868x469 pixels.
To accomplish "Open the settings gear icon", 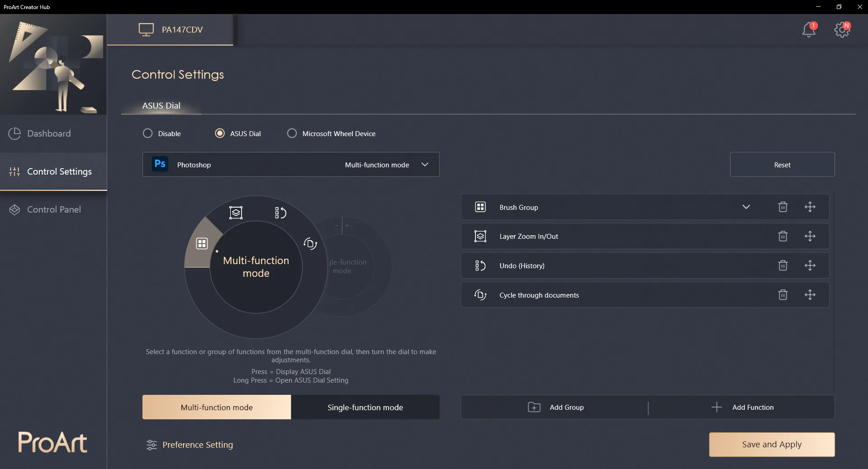I will 842,30.
